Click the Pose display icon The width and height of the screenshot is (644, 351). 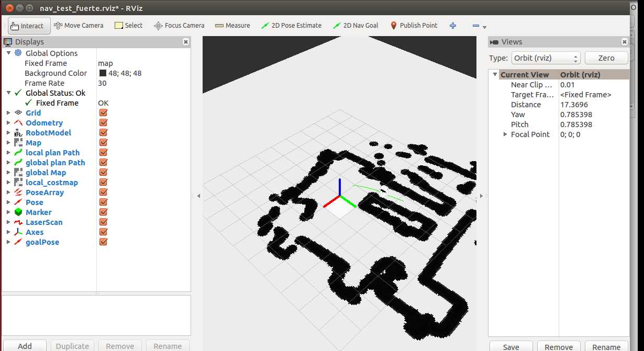18,202
